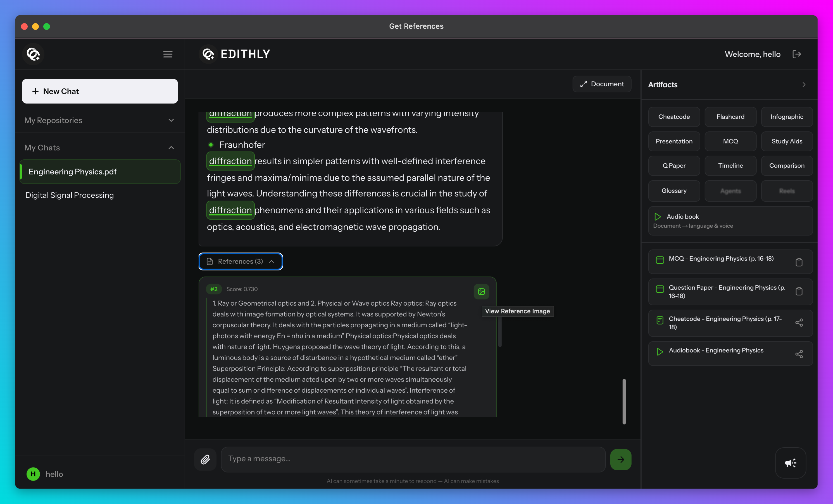Generate a Glossary artifact
The height and width of the screenshot is (504, 833).
tap(674, 191)
